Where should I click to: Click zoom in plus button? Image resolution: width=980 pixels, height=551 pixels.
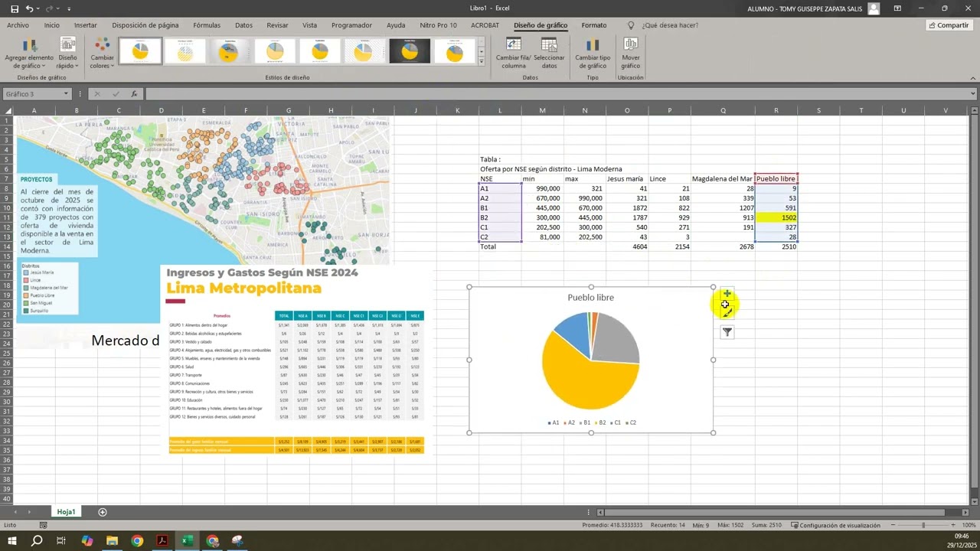coord(953,525)
